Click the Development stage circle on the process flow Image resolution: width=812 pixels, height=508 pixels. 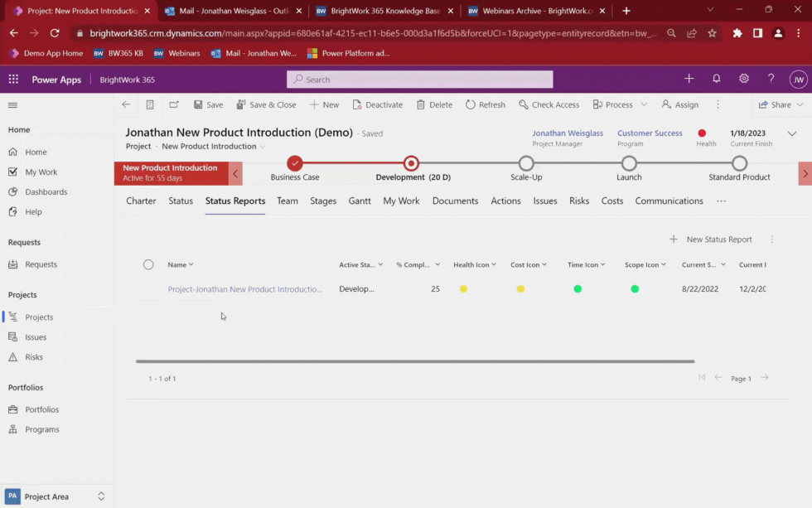tap(411, 163)
